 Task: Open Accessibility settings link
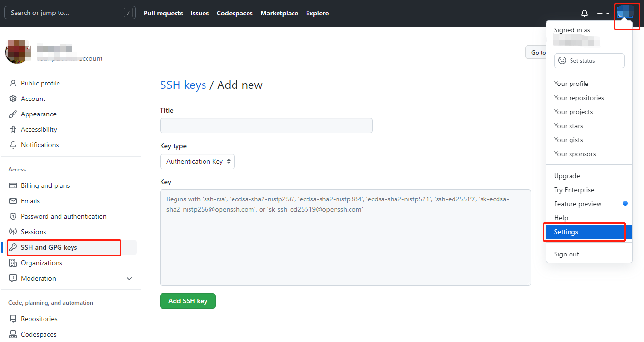click(39, 129)
